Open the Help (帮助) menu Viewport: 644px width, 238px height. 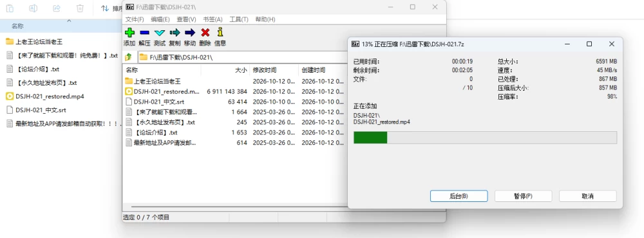click(265, 19)
